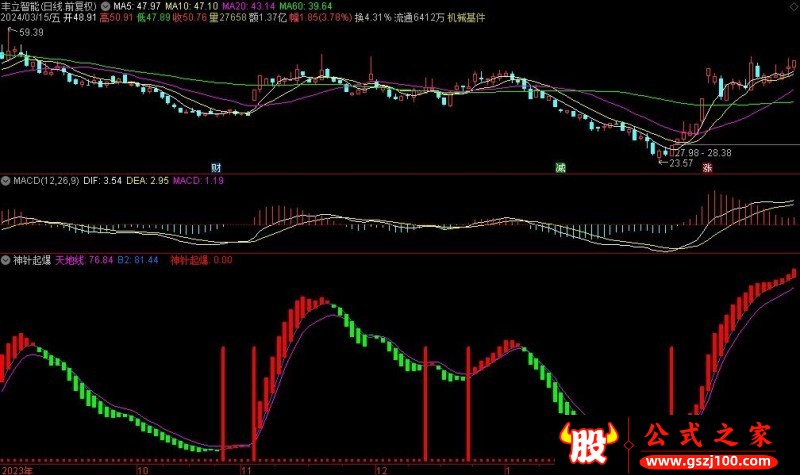
Task: Click the circle icon before 神针起爆 indicator
Action: [5, 259]
